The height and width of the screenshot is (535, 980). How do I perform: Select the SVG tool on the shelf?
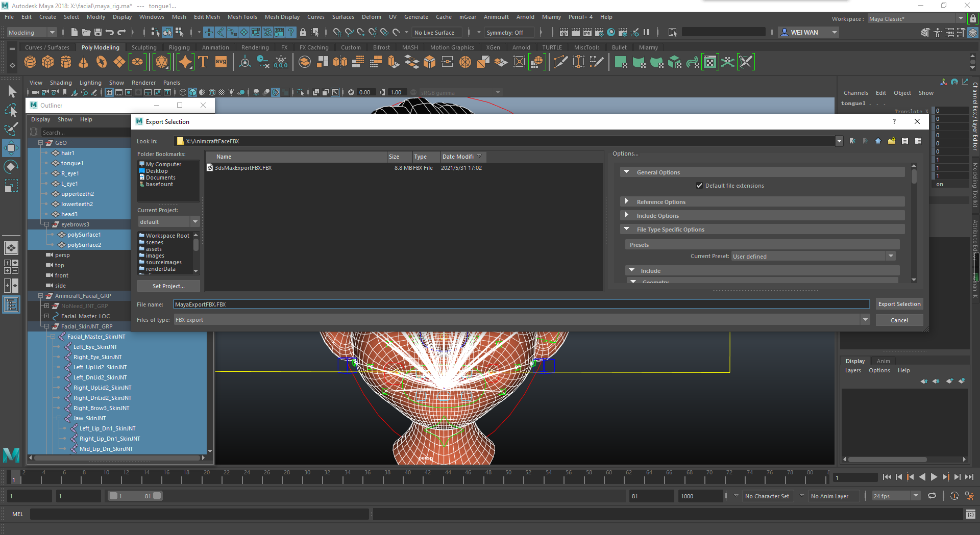click(x=220, y=62)
